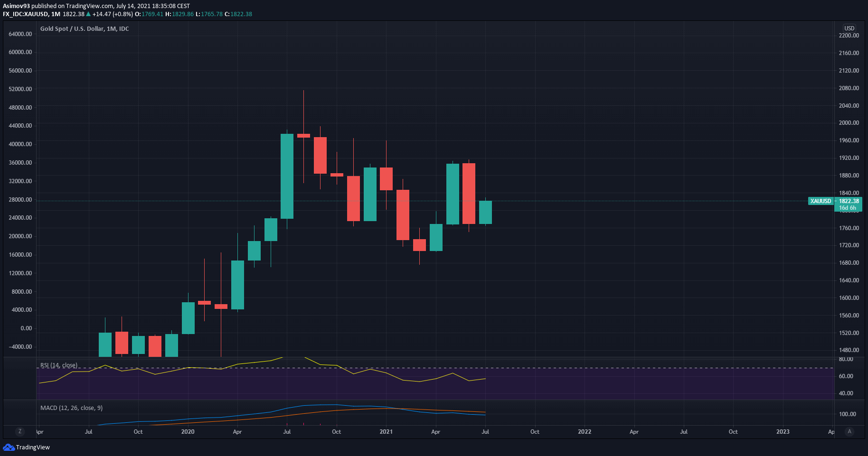
Task: Click the XAUUSD price tag label
Action: (821, 201)
